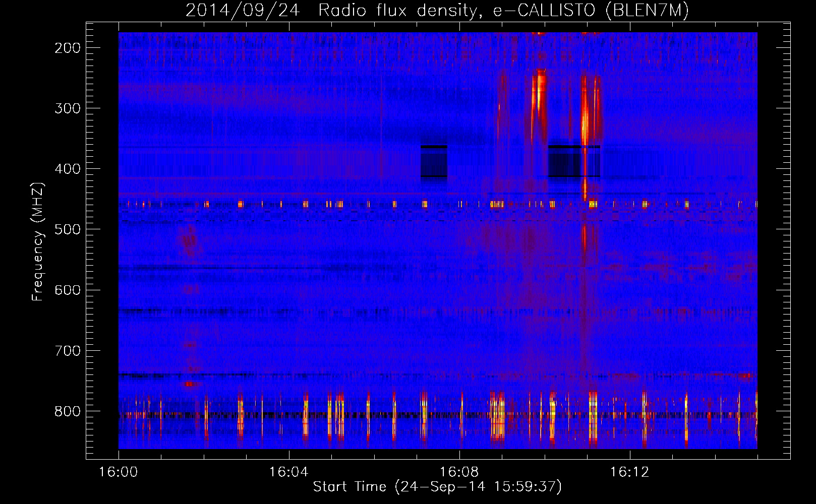The width and height of the screenshot is (816, 504).
Task: Click the 300 frequency tick label
Action: [x=68, y=108]
